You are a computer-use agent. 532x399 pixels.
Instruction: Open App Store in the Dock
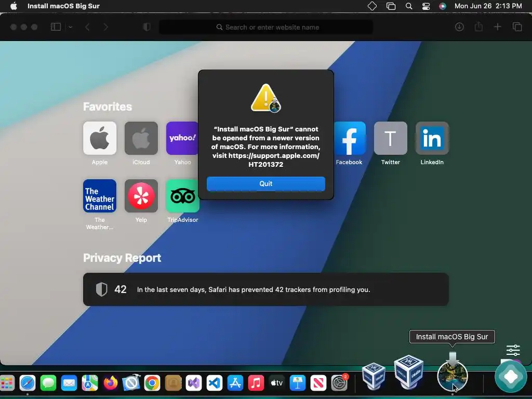[x=235, y=383]
